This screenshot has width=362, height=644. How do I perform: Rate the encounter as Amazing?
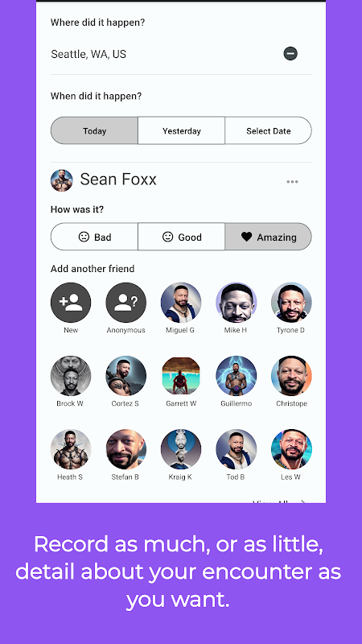pos(269,237)
